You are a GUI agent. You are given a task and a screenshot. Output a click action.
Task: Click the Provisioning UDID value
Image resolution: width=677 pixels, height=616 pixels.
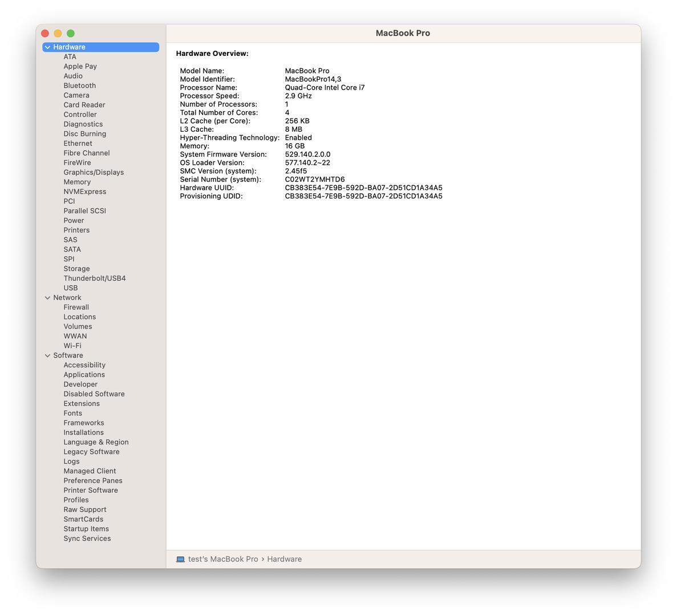(363, 196)
